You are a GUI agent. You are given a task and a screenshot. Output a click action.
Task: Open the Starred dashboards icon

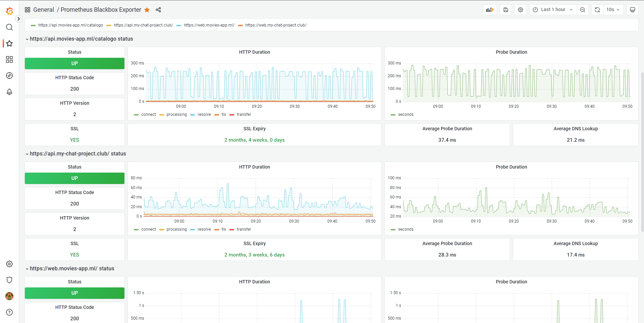(x=9, y=43)
